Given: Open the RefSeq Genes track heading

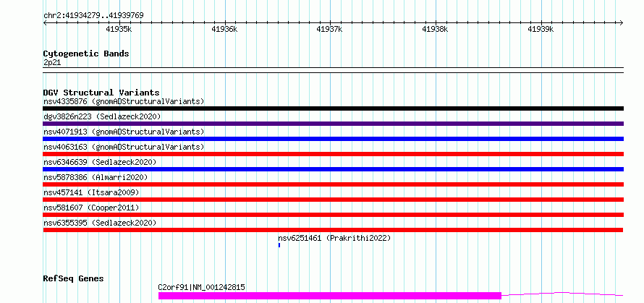Looking at the screenshot, I should pos(73,279).
